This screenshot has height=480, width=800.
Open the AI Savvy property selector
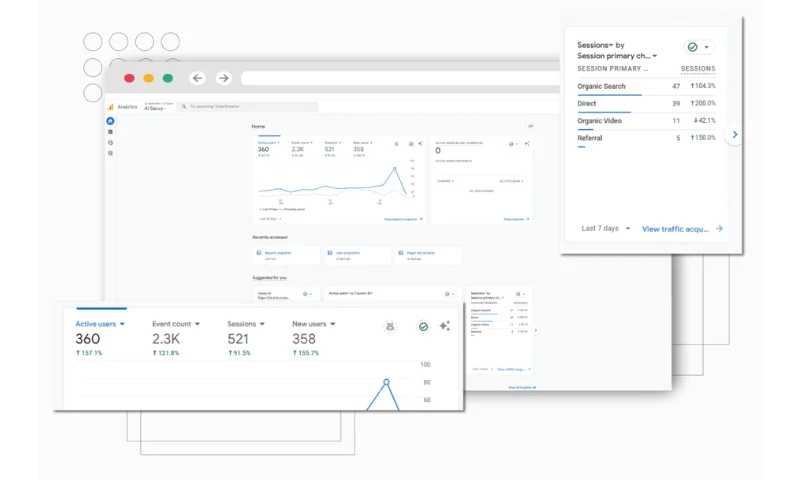coord(157,107)
